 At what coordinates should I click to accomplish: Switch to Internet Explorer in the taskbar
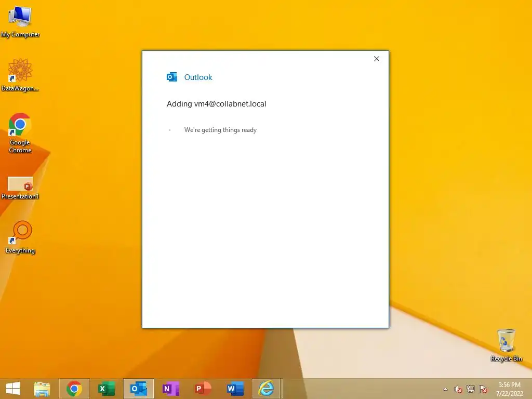267,389
